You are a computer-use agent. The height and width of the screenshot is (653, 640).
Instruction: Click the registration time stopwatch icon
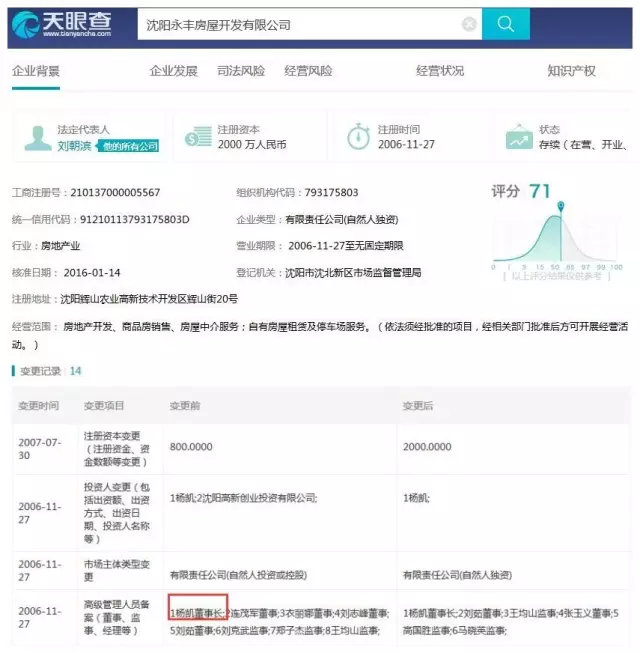(x=359, y=136)
